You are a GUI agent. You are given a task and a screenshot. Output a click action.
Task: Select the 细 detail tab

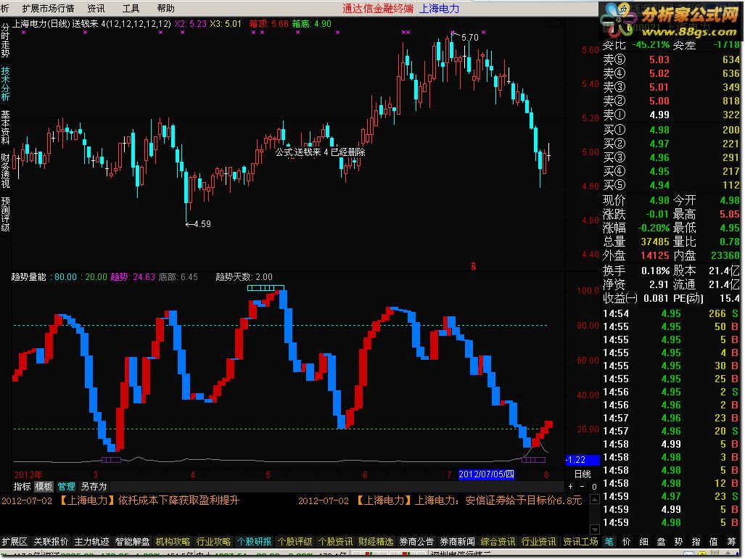[x=643, y=541]
